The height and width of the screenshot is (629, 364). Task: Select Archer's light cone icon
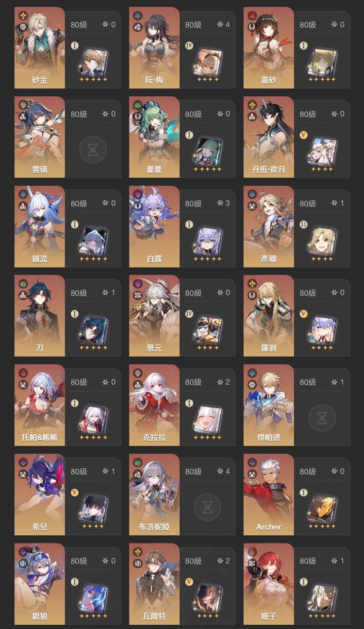coord(322,509)
